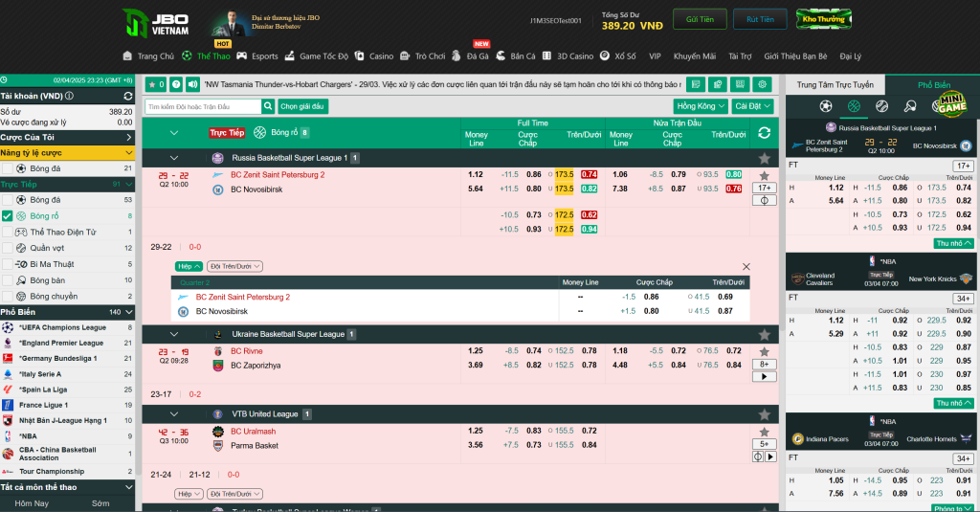Tick the Quần vợt checkbox
Image resolution: width=980 pixels, height=512 pixels.
(8, 248)
